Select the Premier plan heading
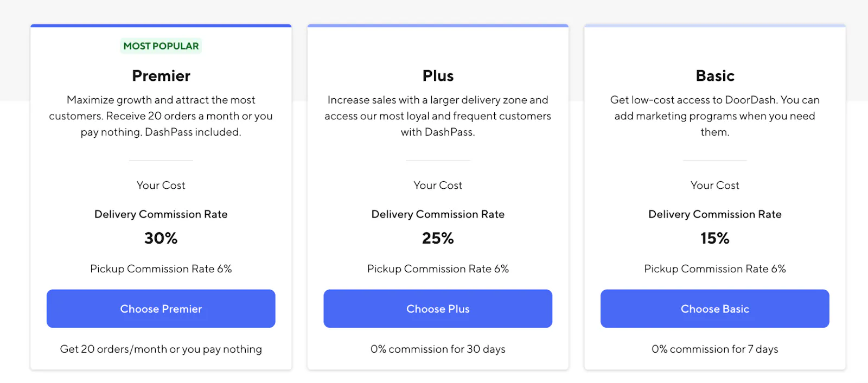Screen dimensions: 868x383 161,76
